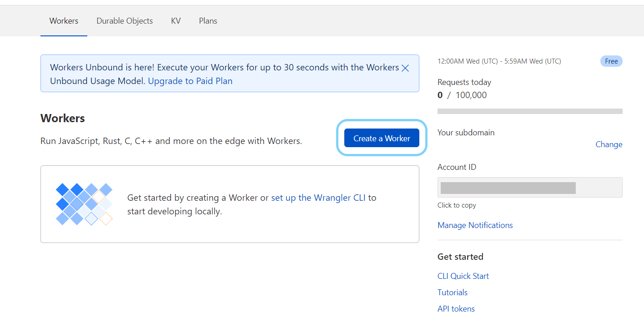
Task: Click the Workers diamond pattern illustration
Action: [x=84, y=204]
